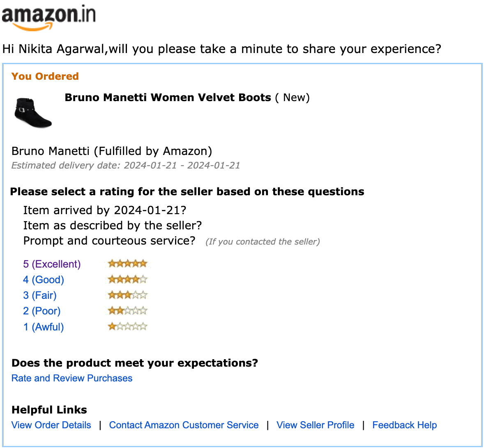Select the 5 (Excellent) rating link
Viewport: 484px width, 448px height.
coord(52,264)
